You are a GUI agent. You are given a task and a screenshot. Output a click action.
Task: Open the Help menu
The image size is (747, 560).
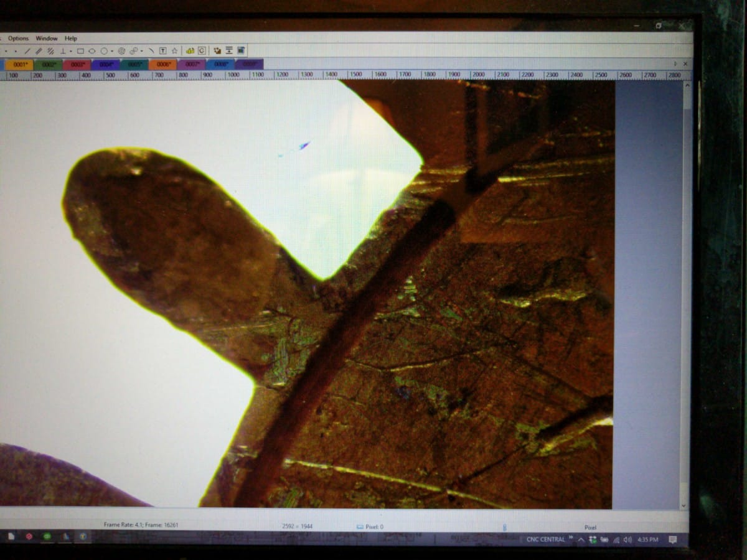(x=71, y=39)
